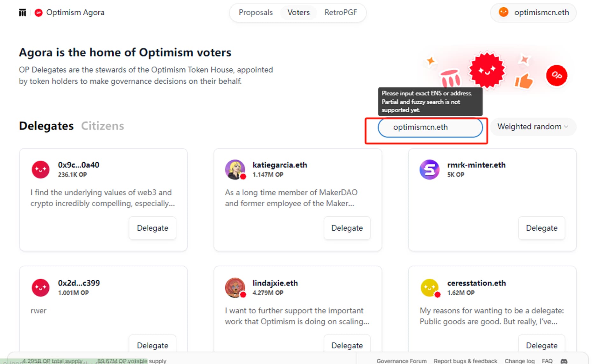Click the delegate search input field
This screenshot has width=611, height=364.
pos(430,127)
